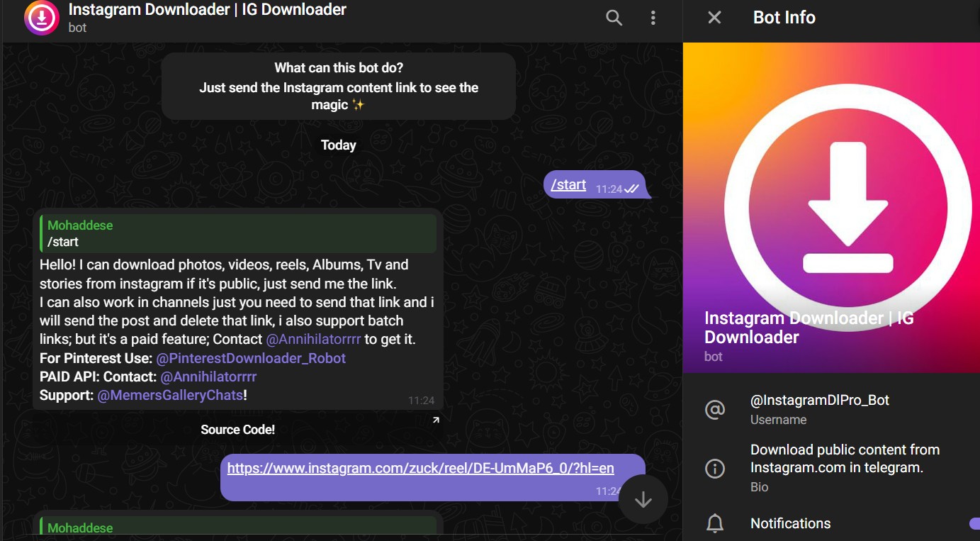Image resolution: width=980 pixels, height=541 pixels.
Task: Open the @MemersGalleryChats support link
Action: click(170, 395)
